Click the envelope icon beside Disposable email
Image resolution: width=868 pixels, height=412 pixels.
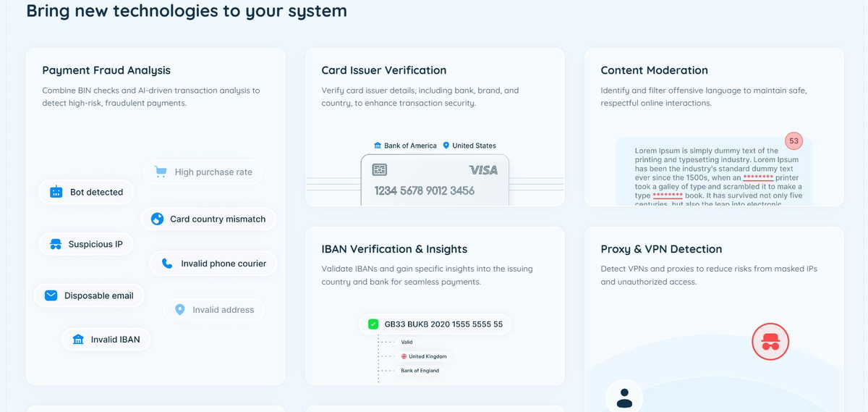[x=51, y=295]
